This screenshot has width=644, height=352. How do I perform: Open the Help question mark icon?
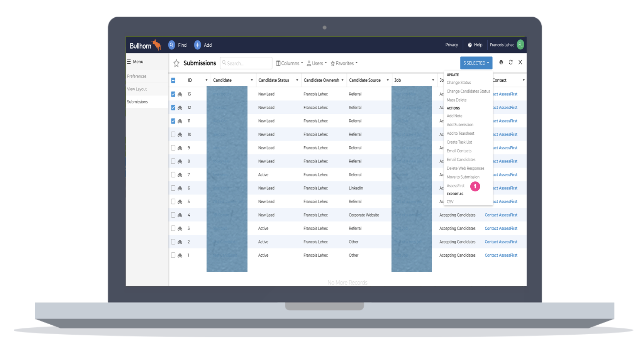(470, 45)
